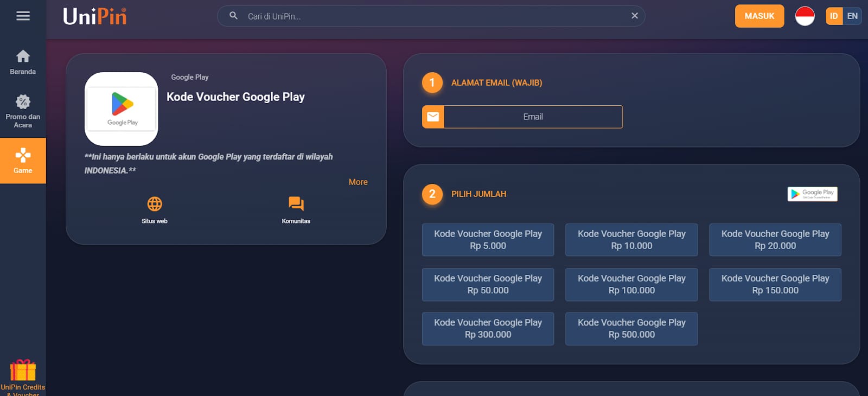Image resolution: width=868 pixels, height=396 pixels.
Task: Go to Beranda in sidebar
Action: coord(23,62)
